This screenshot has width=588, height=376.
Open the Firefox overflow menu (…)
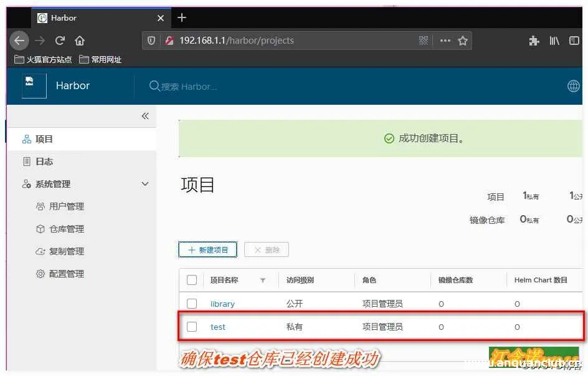click(446, 41)
